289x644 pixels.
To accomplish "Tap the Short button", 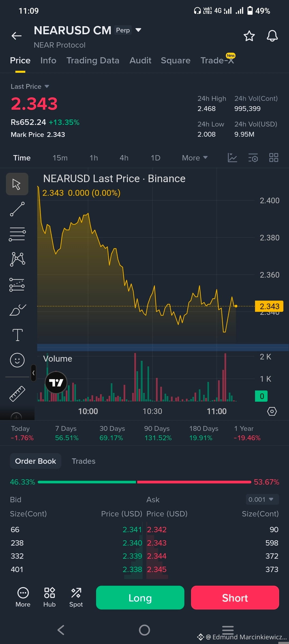I will (235, 598).
